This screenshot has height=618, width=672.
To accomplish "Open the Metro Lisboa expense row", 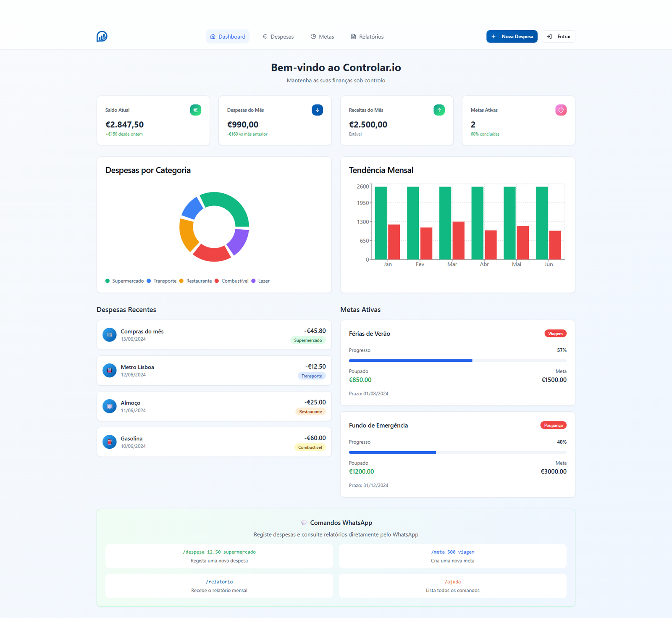I will click(214, 371).
